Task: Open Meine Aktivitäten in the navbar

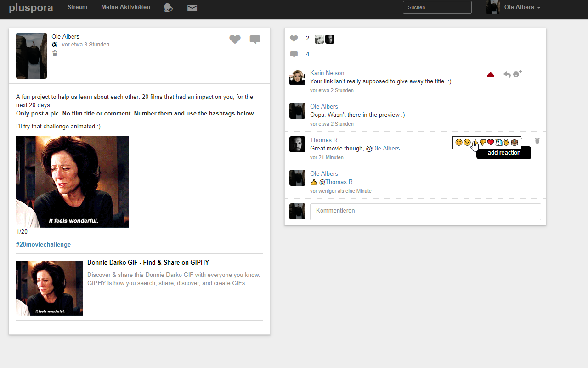Action: [x=125, y=7]
